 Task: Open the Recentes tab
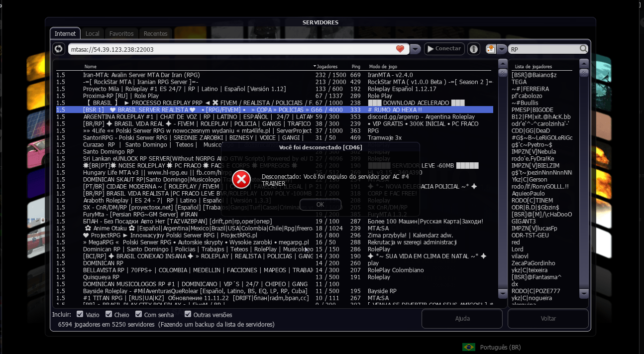coord(155,34)
